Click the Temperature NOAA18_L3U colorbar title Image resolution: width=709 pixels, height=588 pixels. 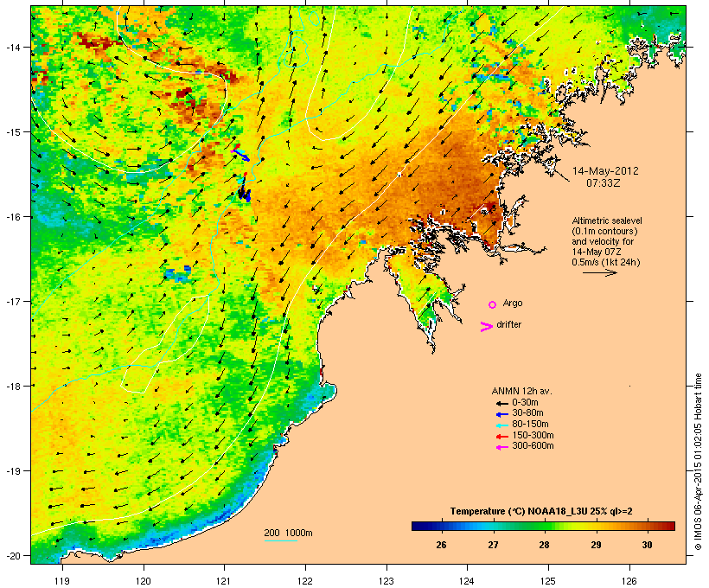[x=541, y=512]
